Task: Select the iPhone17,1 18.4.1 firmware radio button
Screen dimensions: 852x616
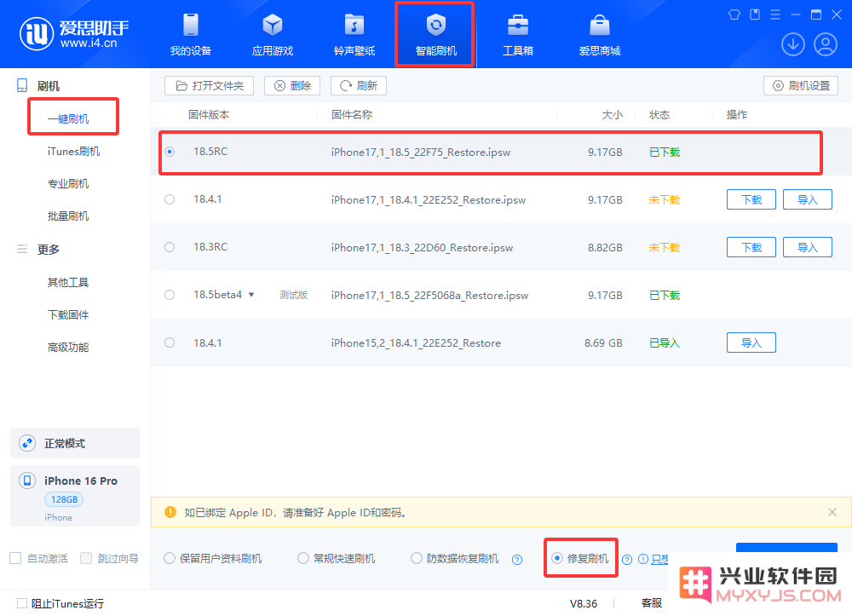Action: point(170,199)
